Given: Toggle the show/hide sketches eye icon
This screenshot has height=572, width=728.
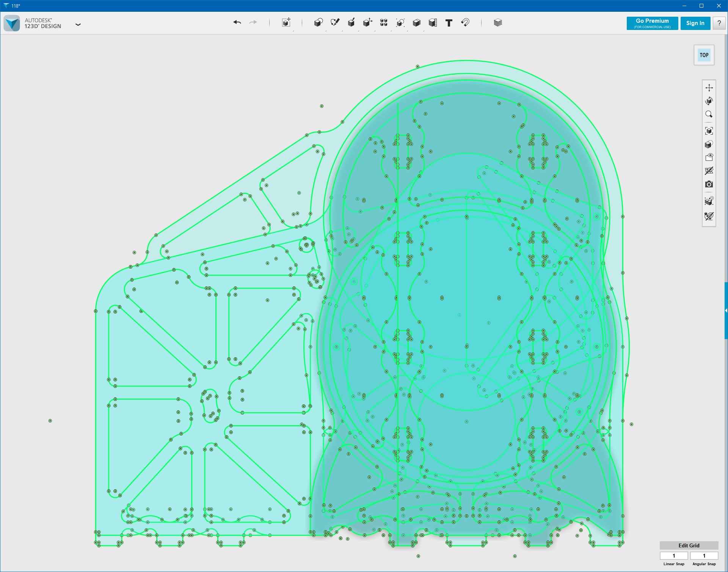Looking at the screenshot, I should [709, 157].
